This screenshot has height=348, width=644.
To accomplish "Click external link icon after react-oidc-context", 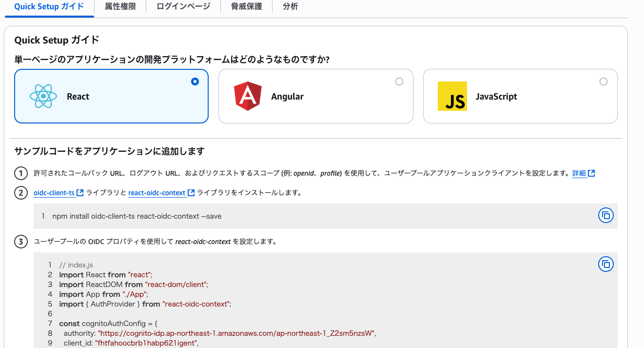I will click(191, 193).
